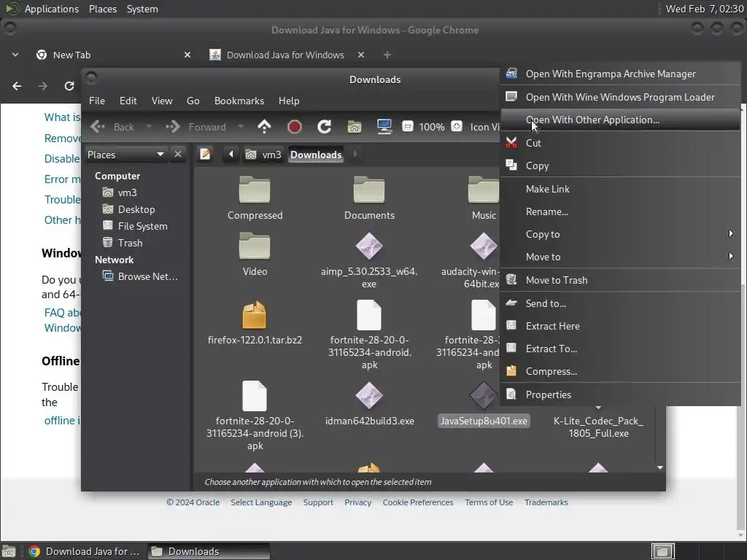
Task: Go to Home folder icon in toolbar
Action: 355,127
